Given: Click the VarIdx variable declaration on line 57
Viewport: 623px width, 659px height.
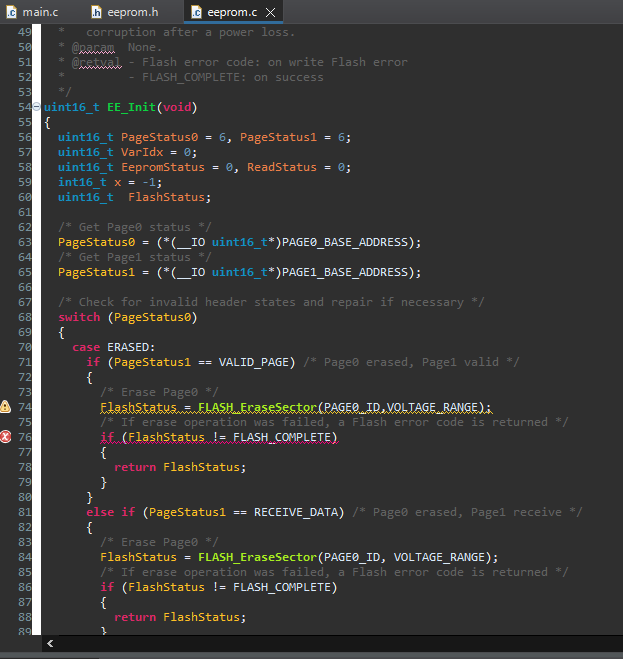Looking at the screenshot, I should click(142, 152).
